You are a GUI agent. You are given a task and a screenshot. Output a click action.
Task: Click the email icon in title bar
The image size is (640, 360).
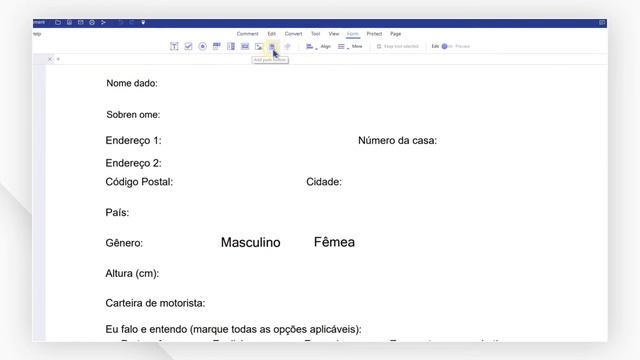[80, 22]
